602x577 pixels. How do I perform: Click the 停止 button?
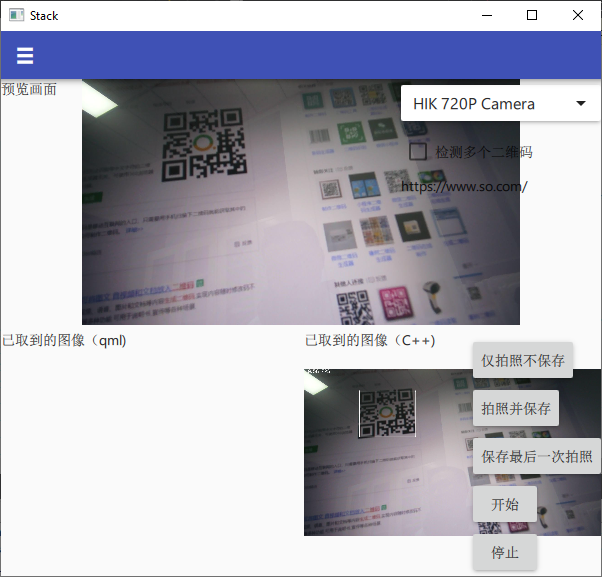[504, 552]
